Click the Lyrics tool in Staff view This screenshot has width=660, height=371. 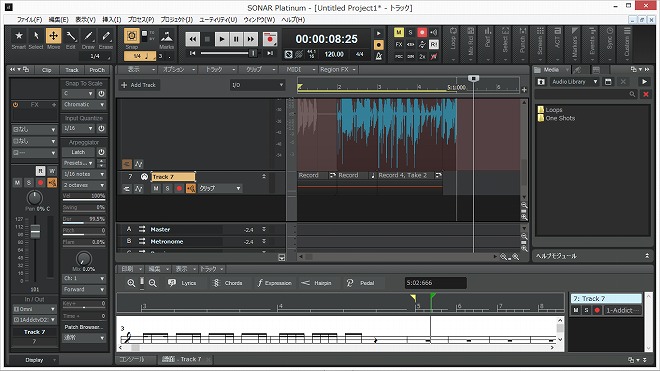click(182, 283)
